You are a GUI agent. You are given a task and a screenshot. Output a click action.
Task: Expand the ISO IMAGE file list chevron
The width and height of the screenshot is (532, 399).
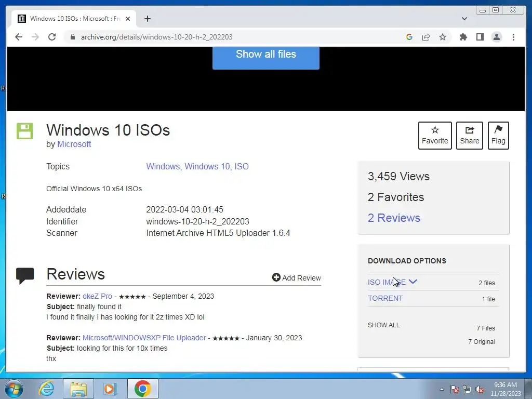tap(413, 282)
